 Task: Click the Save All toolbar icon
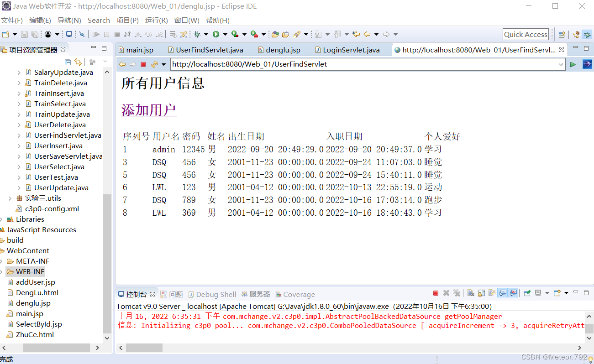[35, 34]
